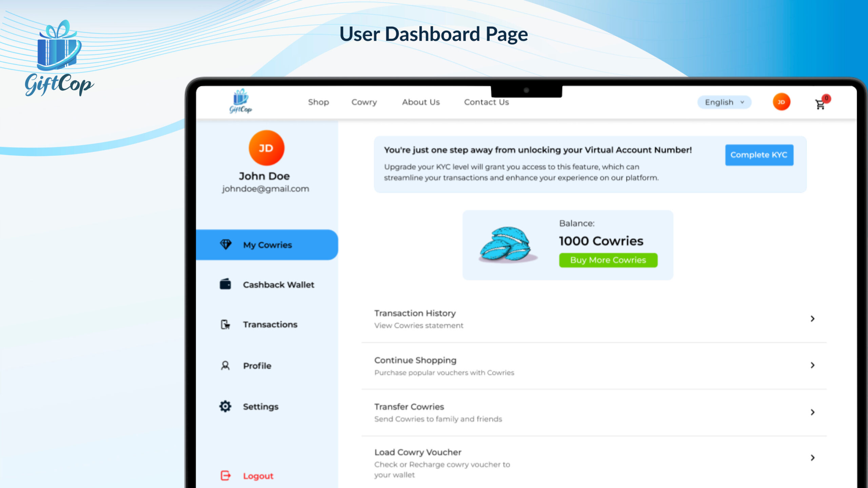Select My Cowries sidebar tab

267,245
